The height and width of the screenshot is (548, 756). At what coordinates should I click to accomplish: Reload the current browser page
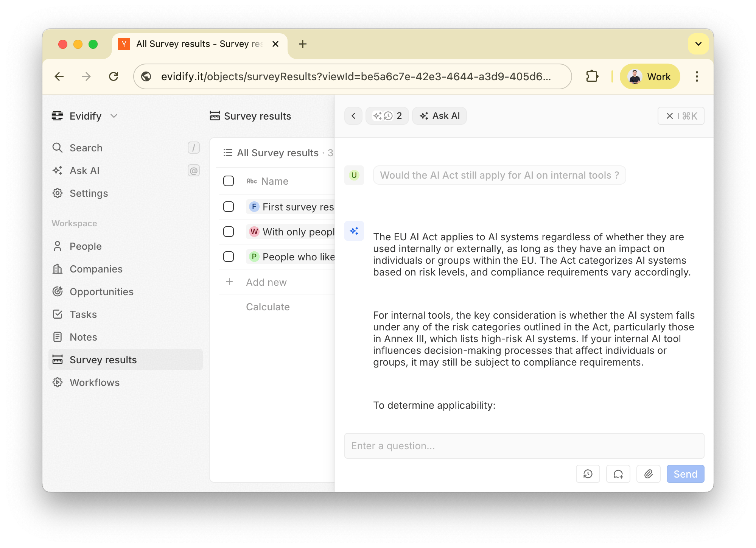114,76
